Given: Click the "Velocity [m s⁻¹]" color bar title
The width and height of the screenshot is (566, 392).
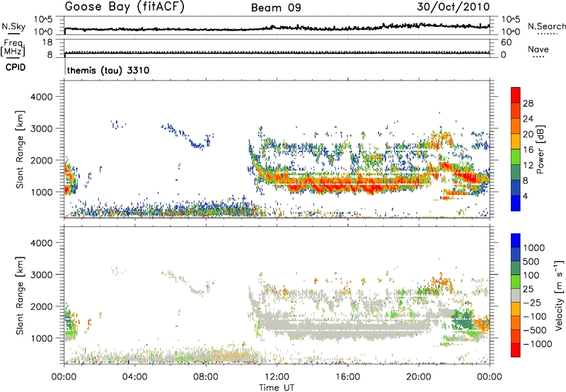Looking at the screenshot, I should pyautogui.click(x=559, y=295).
